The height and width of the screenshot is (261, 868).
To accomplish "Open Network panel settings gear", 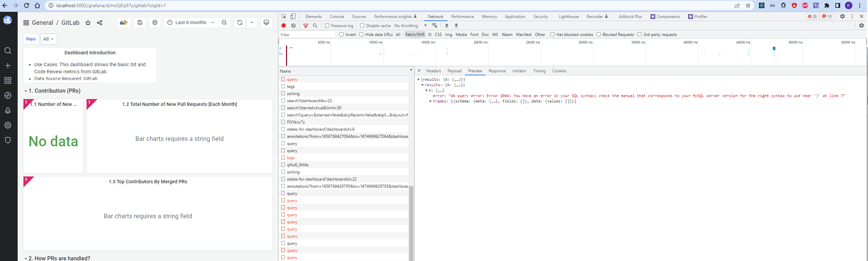I will (x=862, y=25).
